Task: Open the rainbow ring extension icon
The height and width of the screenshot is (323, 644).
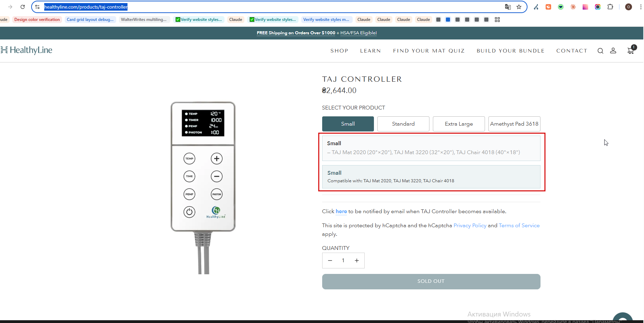Action: coord(598,7)
